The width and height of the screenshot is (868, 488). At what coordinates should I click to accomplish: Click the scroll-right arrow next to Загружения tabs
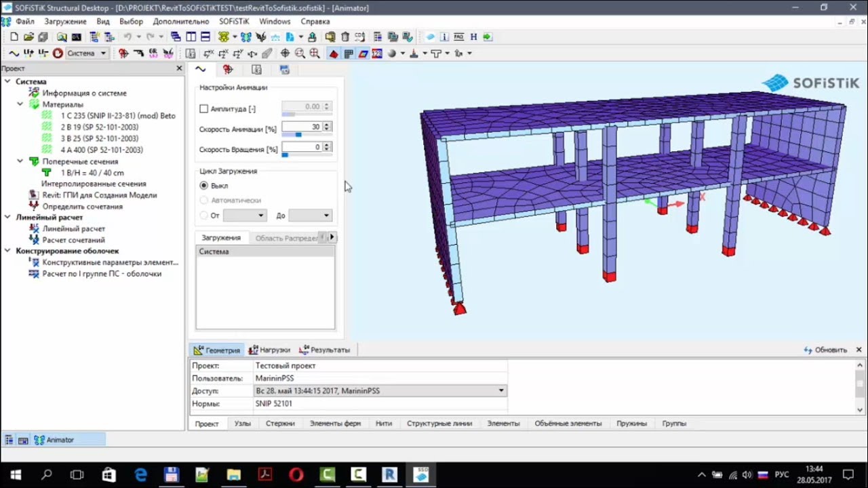tap(332, 237)
